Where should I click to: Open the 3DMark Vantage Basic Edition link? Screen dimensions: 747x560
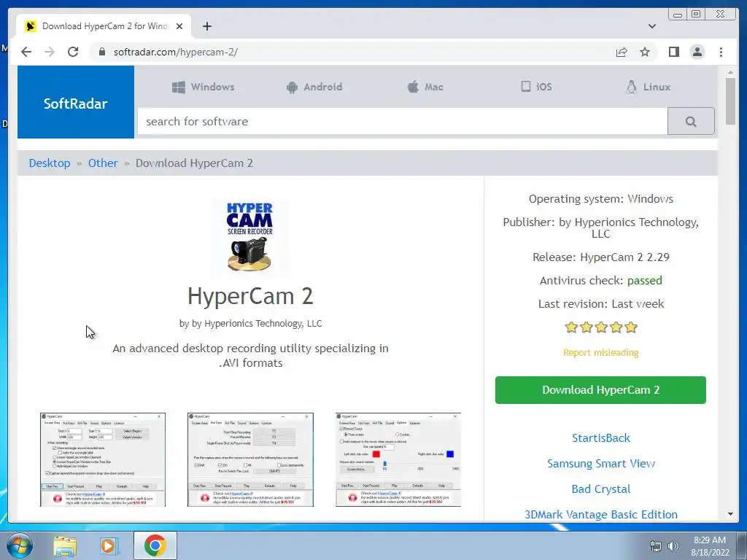[601, 515]
